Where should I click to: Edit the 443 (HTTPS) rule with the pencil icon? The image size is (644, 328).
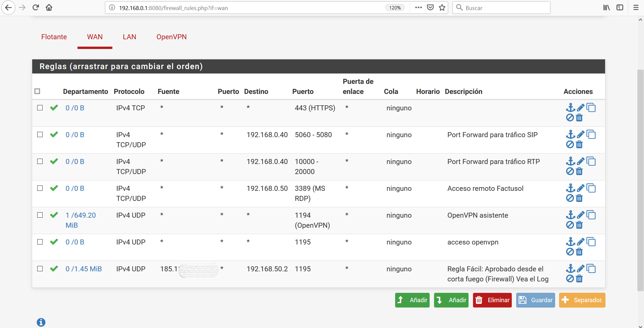pyautogui.click(x=581, y=108)
